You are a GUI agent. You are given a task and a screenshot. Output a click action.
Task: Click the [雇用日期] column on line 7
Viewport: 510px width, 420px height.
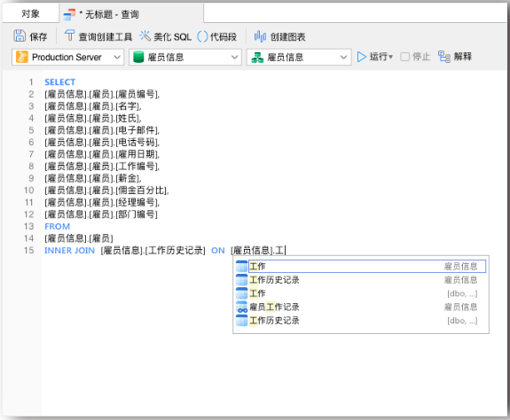pos(137,154)
